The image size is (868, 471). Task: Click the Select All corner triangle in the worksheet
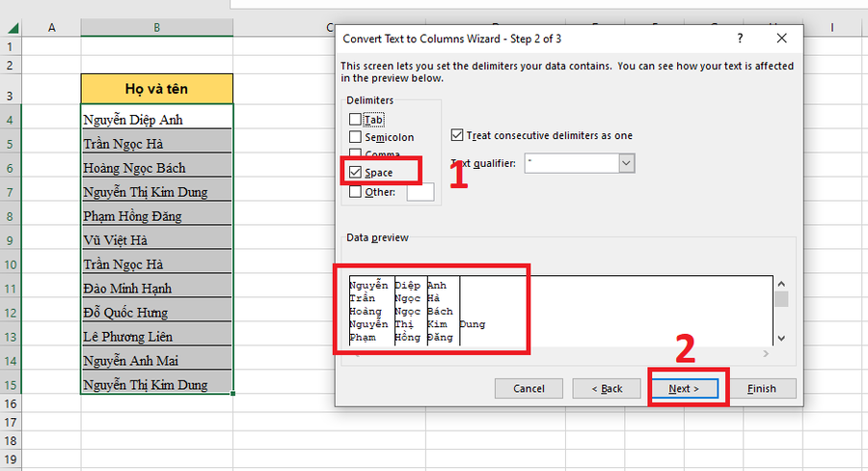13,28
